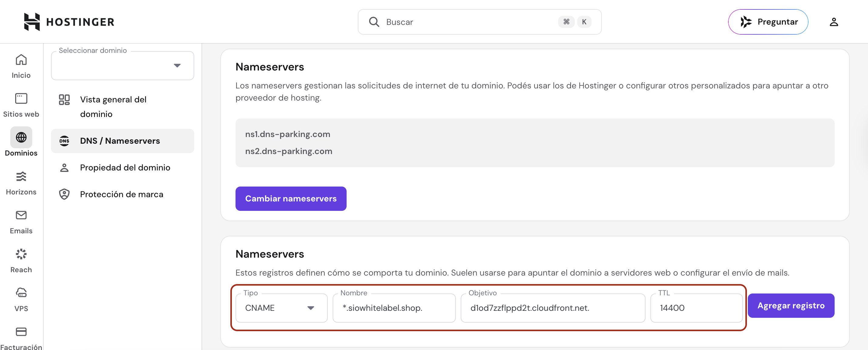Open the user profile icon
Viewport: 868px width, 350px height.
point(833,22)
